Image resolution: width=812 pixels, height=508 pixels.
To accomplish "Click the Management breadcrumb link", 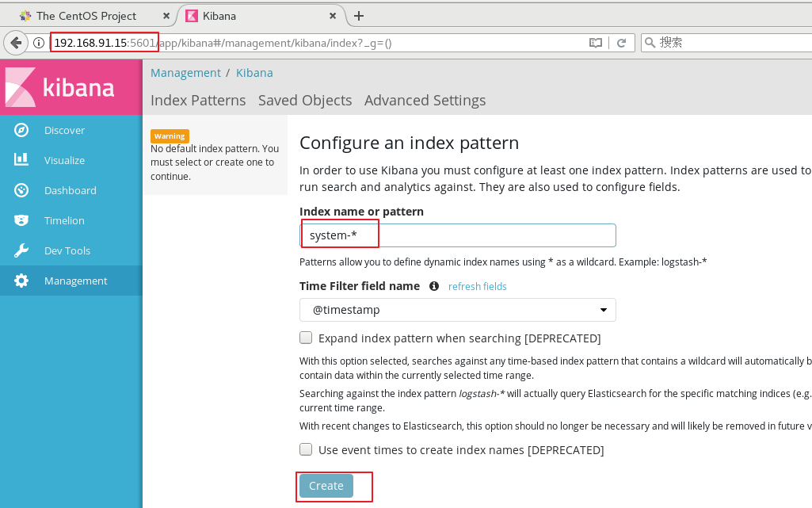I will tap(185, 73).
